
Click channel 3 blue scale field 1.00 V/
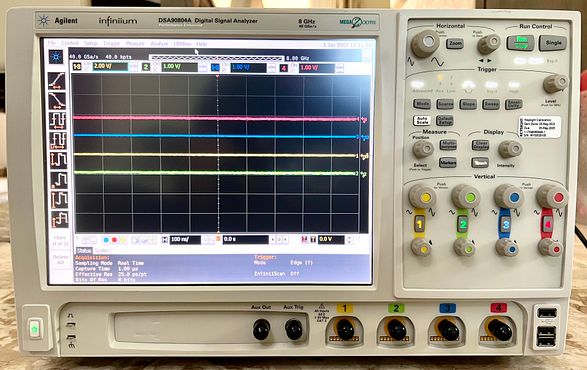(249, 68)
